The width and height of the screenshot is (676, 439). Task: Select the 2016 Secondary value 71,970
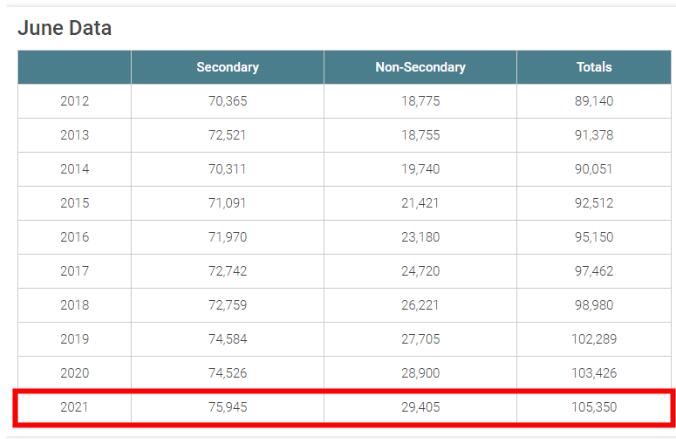tap(227, 237)
